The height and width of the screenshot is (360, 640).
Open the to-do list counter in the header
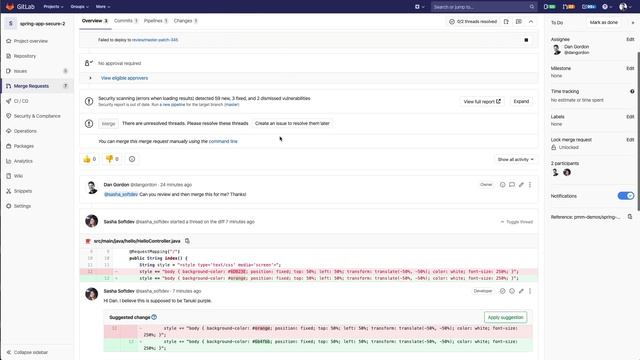click(x=589, y=7)
